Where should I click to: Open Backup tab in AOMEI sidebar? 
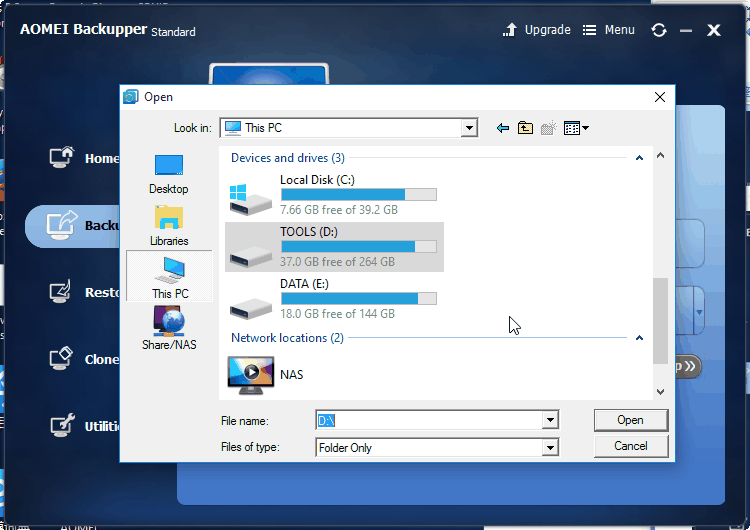click(73, 226)
